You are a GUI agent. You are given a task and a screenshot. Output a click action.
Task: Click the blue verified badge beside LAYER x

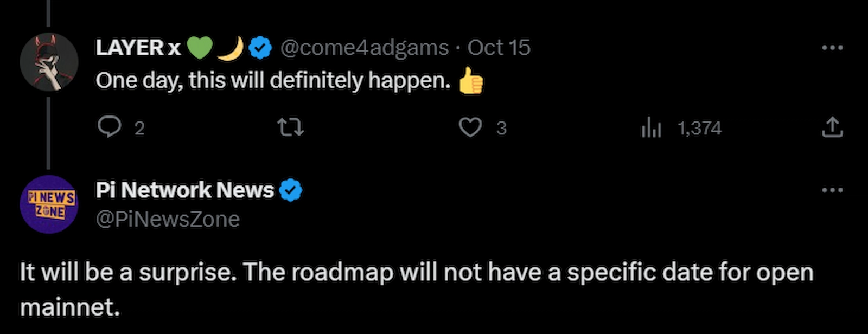point(260,48)
